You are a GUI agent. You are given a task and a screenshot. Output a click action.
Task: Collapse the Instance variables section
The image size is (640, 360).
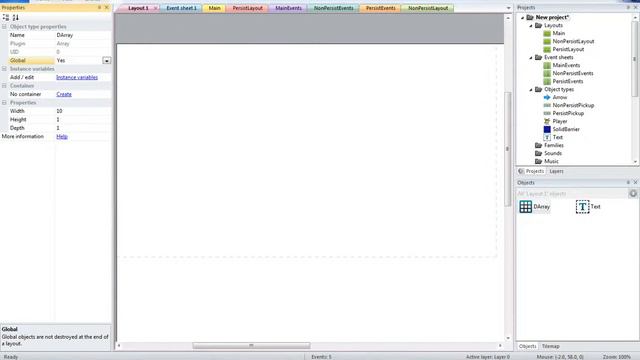4,69
